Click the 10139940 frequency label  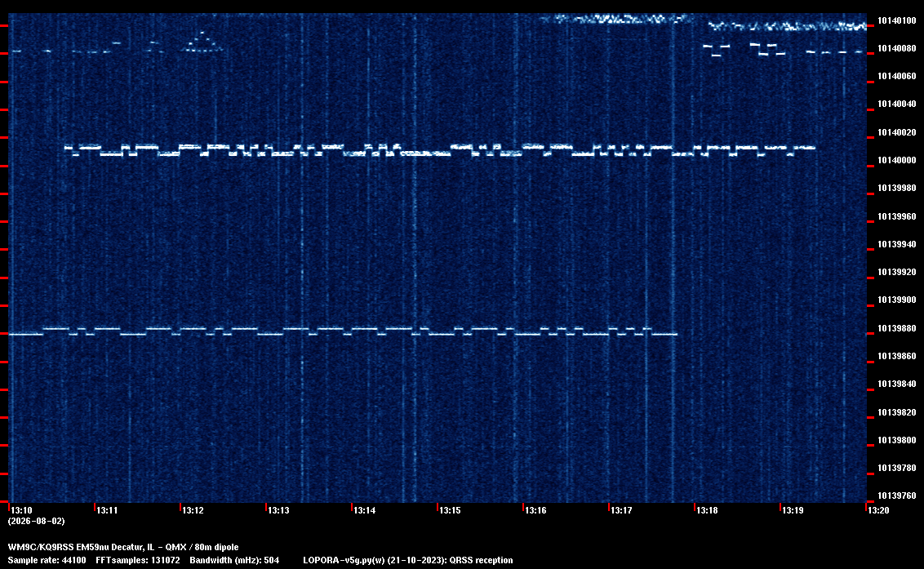[x=897, y=244]
